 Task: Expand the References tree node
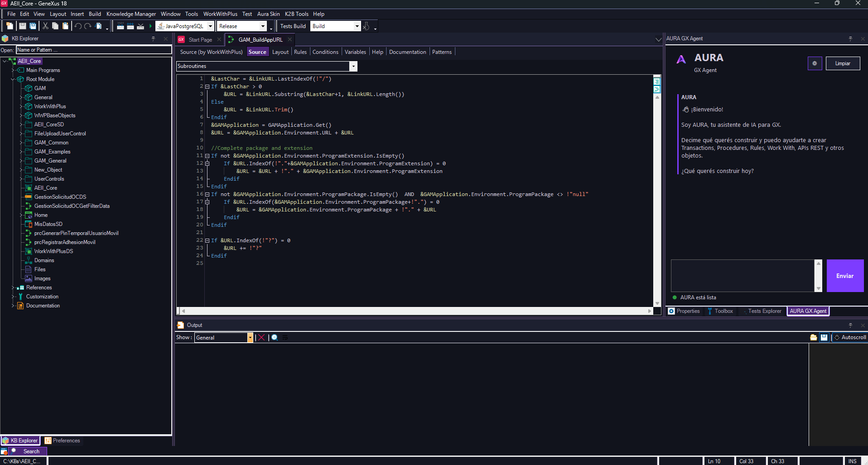[13, 288]
